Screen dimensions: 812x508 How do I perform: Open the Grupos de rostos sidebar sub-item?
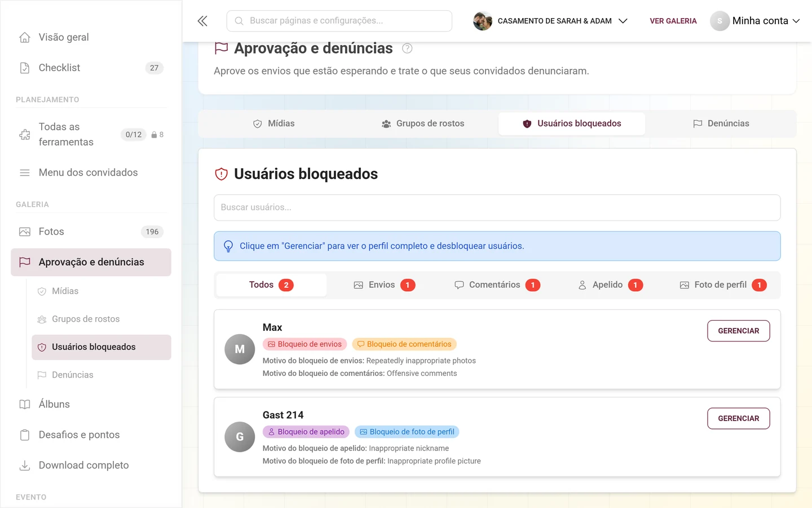tap(101, 319)
